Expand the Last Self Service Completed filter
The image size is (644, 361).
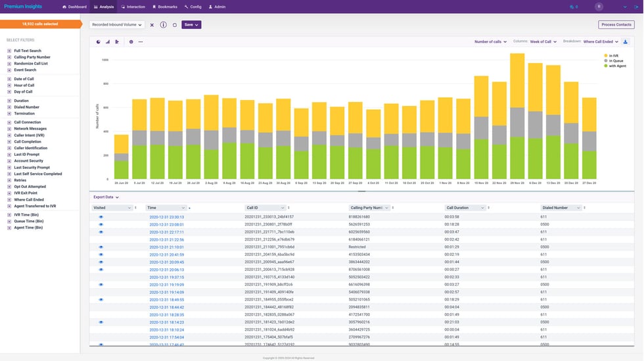[9, 174]
